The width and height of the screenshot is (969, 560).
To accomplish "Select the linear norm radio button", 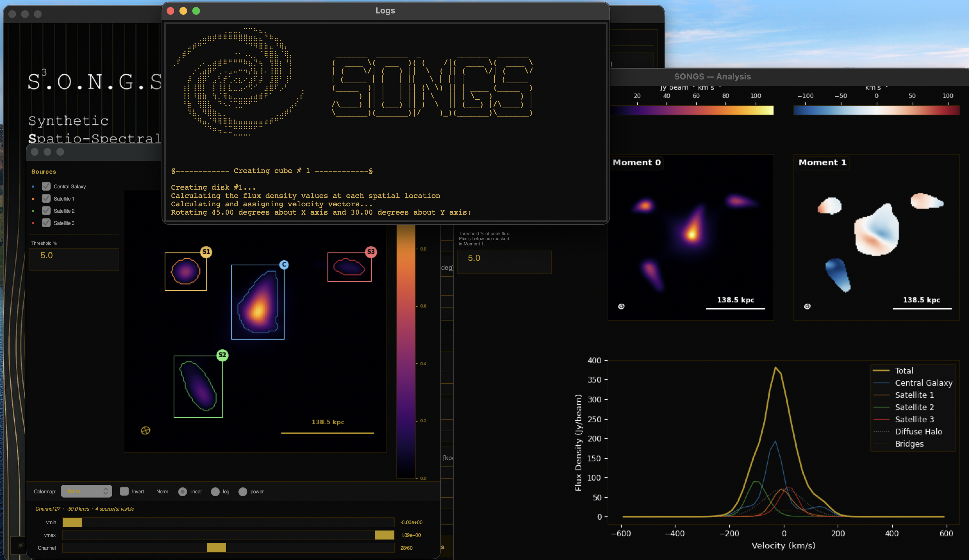I will [x=183, y=491].
